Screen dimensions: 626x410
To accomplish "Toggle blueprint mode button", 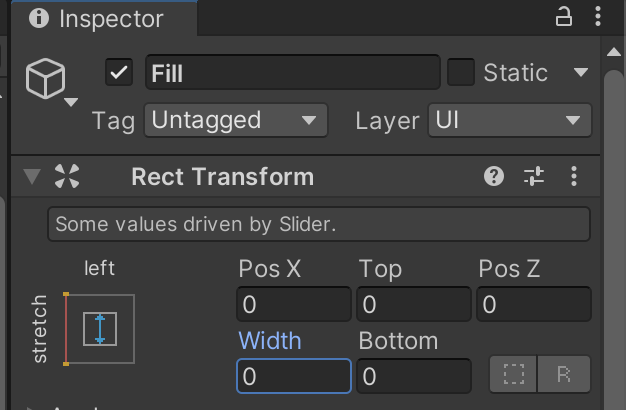I will [514, 375].
